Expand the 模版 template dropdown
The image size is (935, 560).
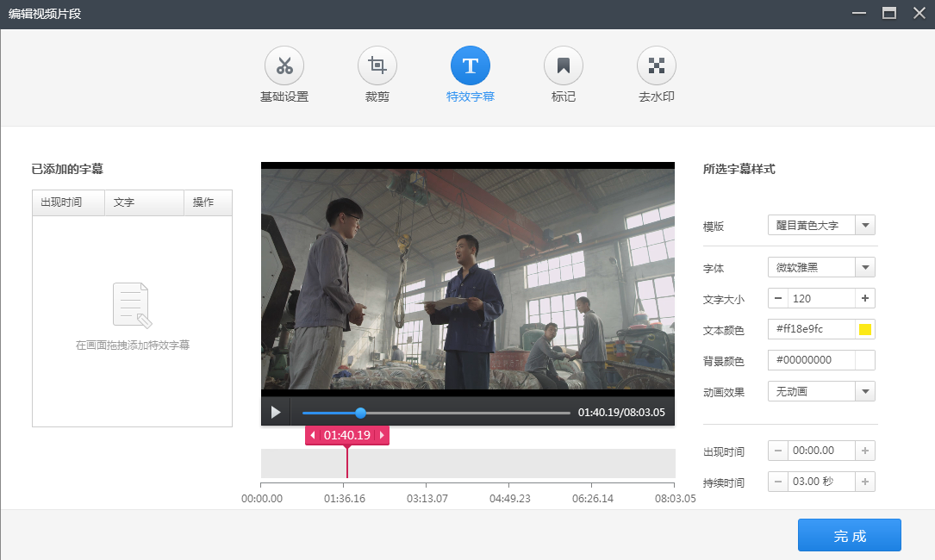[865, 226]
